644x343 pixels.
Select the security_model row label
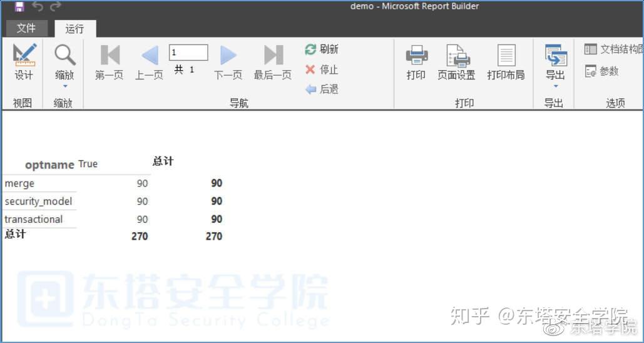tap(38, 202)
